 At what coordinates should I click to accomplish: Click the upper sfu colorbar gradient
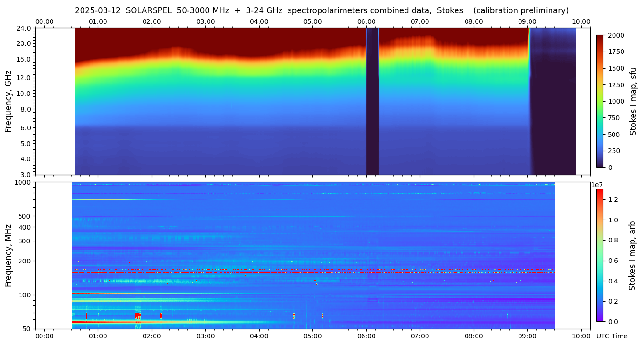600,101
